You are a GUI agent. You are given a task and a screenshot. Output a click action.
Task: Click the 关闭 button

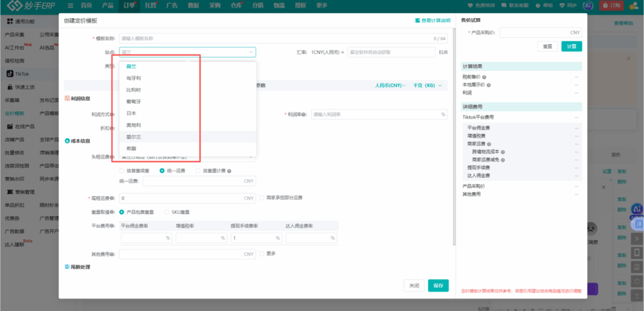414,286
